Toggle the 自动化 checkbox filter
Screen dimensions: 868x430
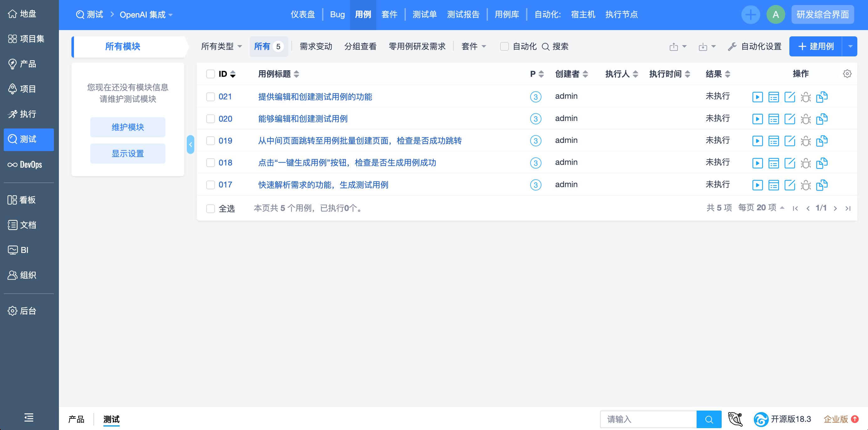click(x=504, y=46)
